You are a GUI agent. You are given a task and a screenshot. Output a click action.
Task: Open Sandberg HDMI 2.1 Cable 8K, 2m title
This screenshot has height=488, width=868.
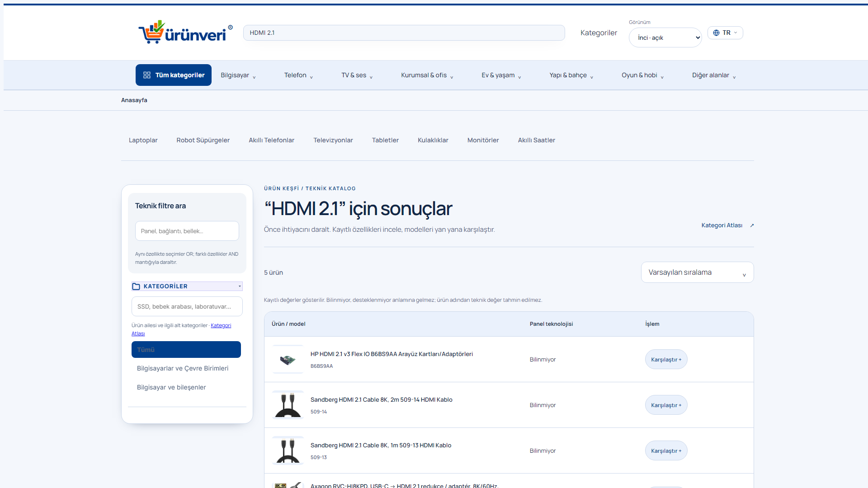click(x=382, y=399)
